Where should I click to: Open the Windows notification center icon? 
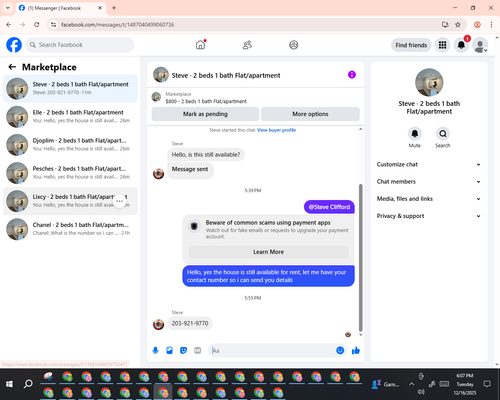487,384
